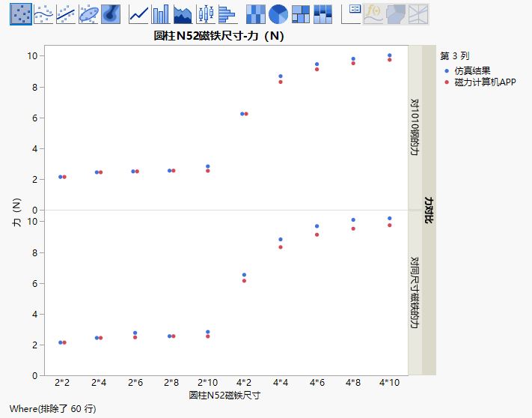Pick the Histogram element icon
This screenshot has height=418, width=532.
pyautogui.click(x=227, y=13)
